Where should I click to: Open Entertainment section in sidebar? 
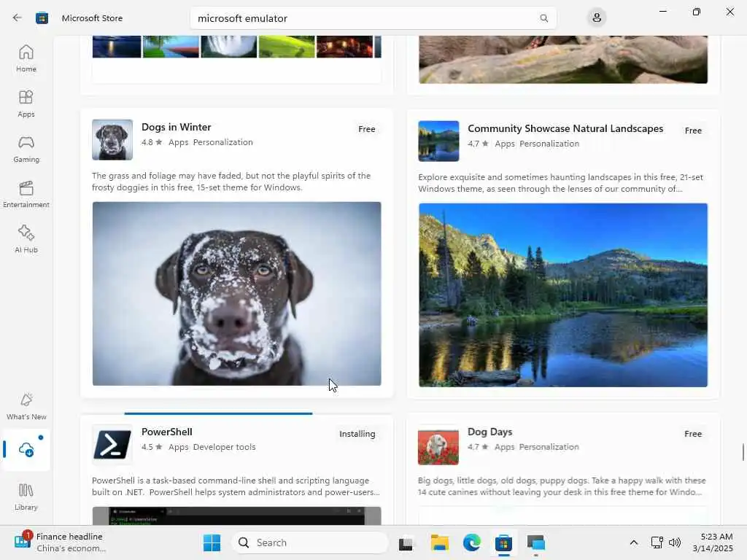coord(26,194)
